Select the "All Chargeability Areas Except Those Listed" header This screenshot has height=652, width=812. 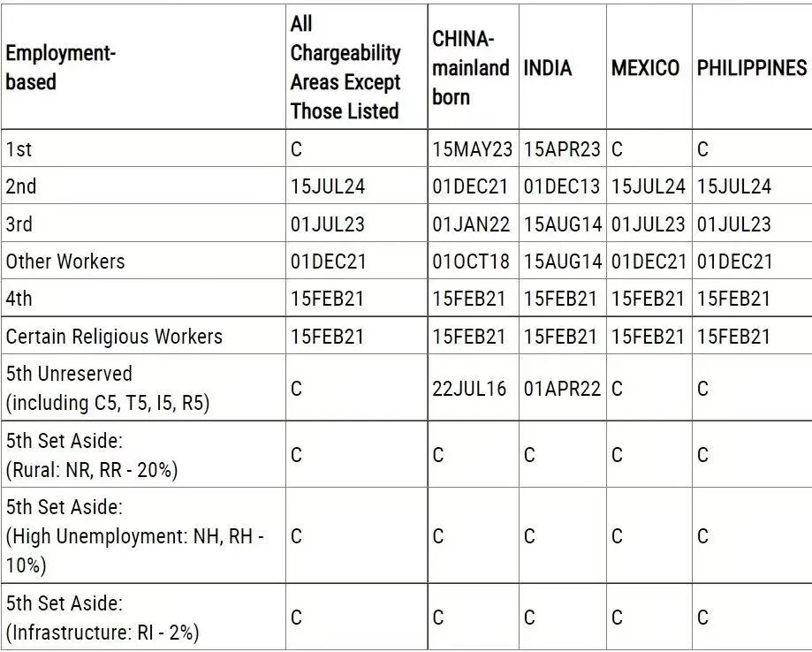click(345, 68)
